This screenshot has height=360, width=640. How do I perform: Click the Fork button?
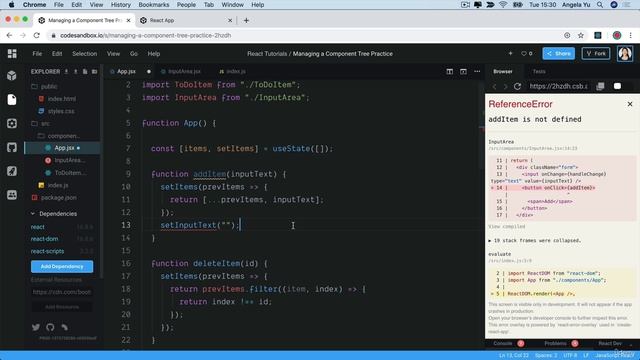click(596, 53)
